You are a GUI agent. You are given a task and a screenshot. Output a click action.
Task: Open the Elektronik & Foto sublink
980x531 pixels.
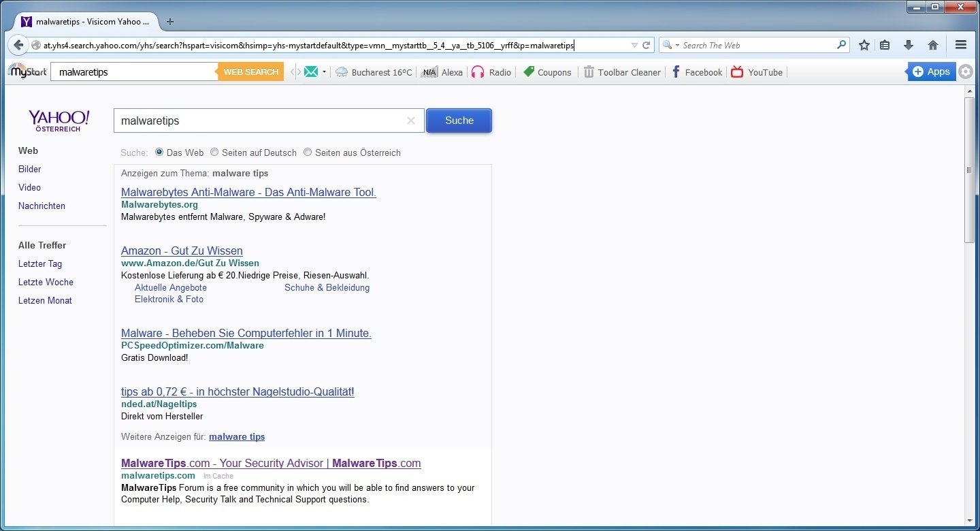point(169,299)
